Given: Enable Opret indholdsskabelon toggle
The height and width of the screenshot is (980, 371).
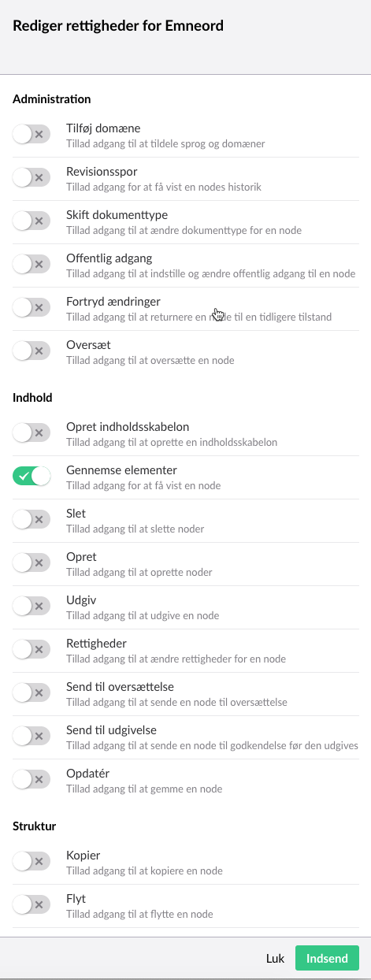Looking at the screenshot, I should [x=32, y=433].
